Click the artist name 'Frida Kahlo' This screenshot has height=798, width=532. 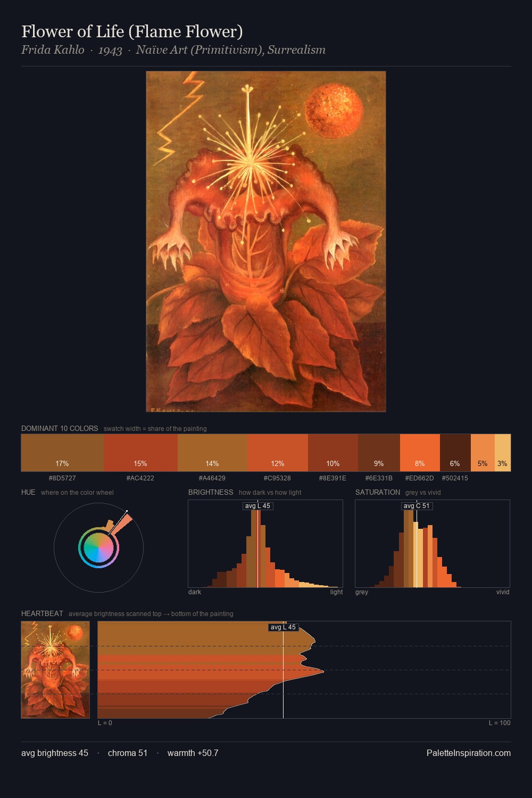pyautogui.click(x=53, y=50)
